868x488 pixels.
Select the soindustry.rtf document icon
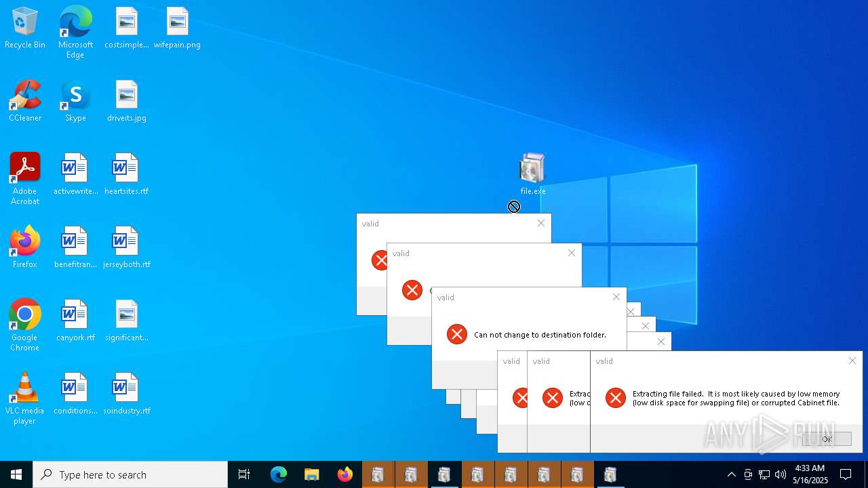pos(126,394)
